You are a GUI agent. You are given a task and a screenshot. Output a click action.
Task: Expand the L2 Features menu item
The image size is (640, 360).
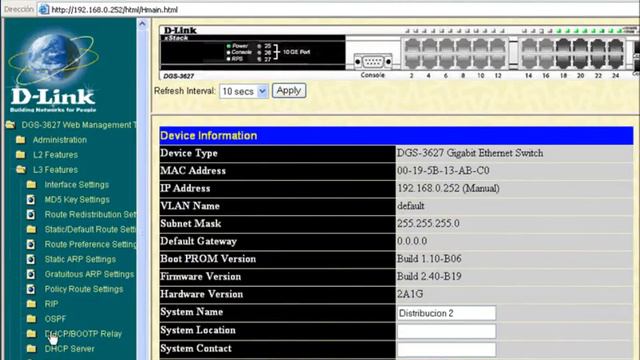(x=55, y=155)
